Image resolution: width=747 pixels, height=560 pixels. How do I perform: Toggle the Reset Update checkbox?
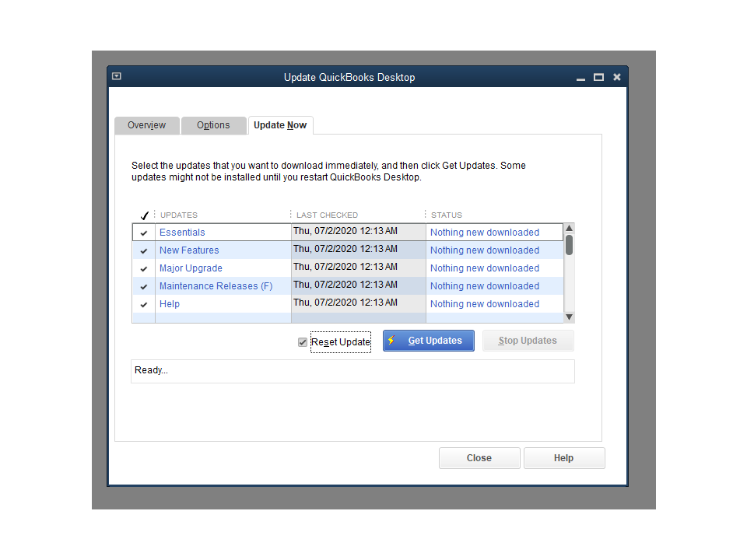click(303, 342)
